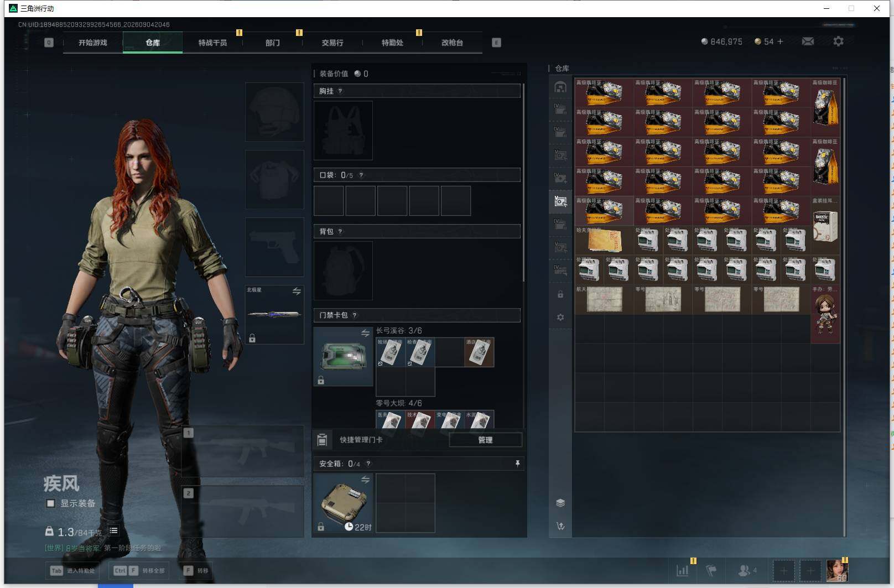Select the 航天 map item
Viewport: 894px width, 588px height.
(x=604, y=300)
